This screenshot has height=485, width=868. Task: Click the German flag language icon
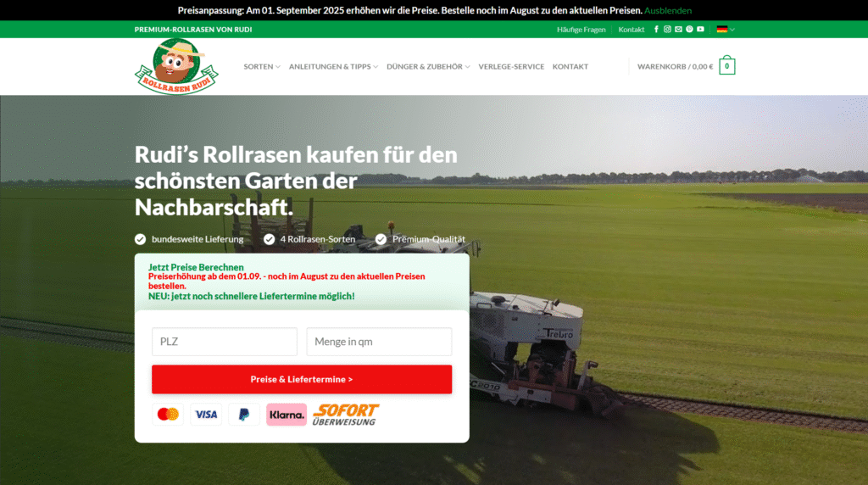coord(722,30)
